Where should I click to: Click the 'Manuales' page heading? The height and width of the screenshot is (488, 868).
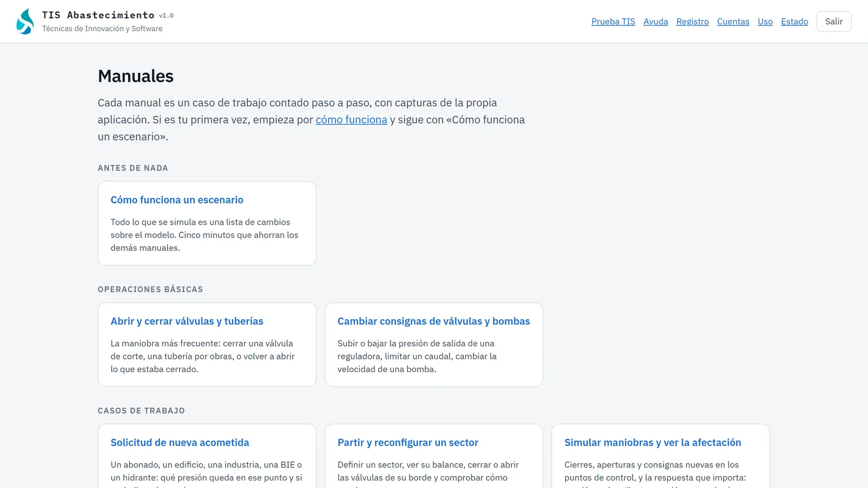tap(136, 76)
